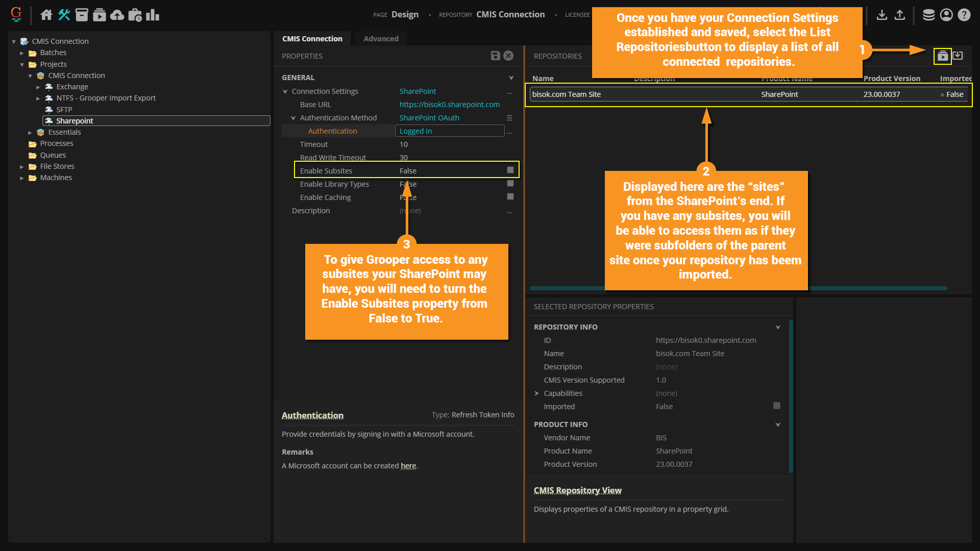This screenshot has width=980, height=551.
Task: Save properties with the floppy disk icon
Action: point(495,56)
